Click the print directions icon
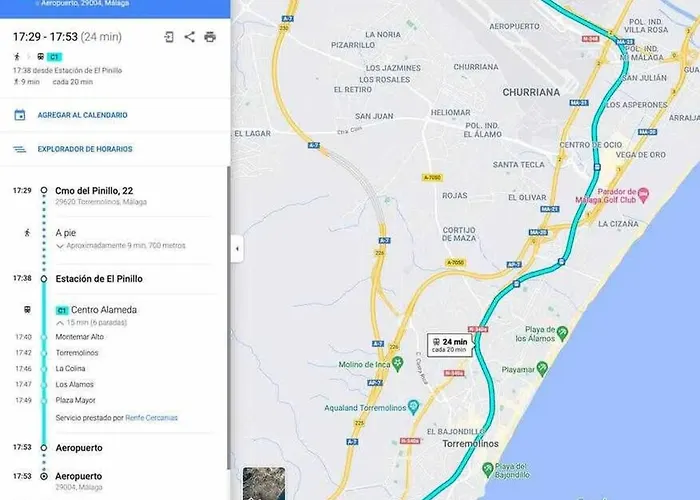The width and height of the screenshot is (700, 500). point(210,37)
